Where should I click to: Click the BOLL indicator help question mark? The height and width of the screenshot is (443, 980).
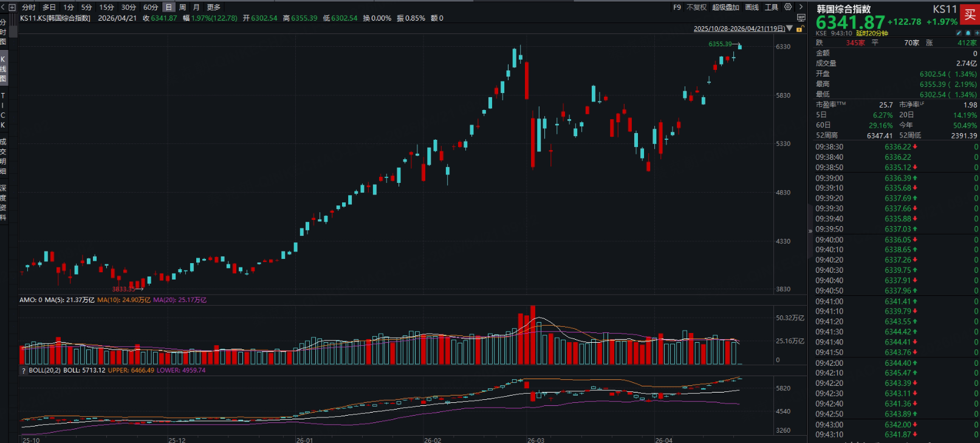[x=24, y=371]
